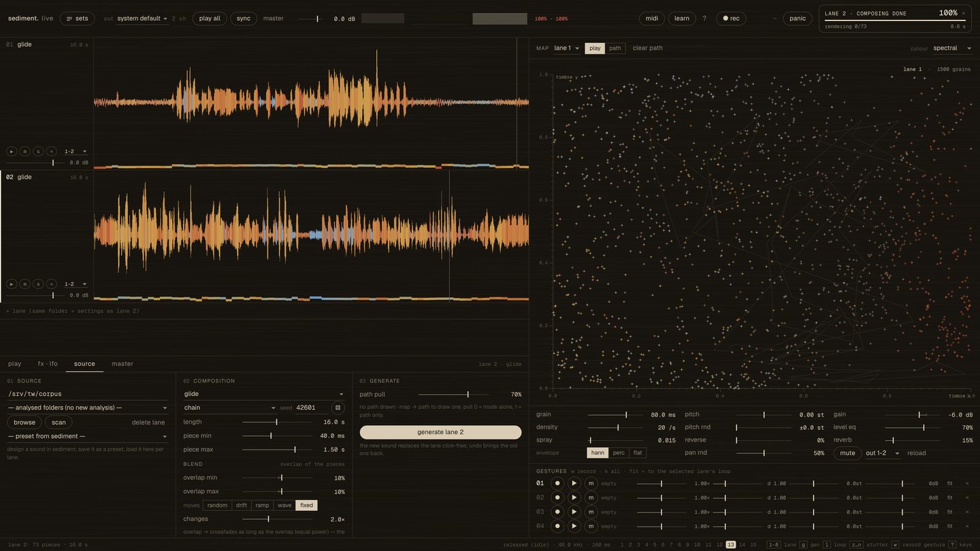Open the map lane 1 selector
Screen dimensions: 980x551
tap(567, 48)
